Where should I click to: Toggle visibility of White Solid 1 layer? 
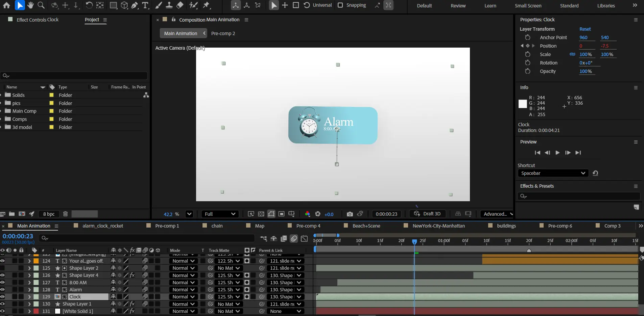3,311
